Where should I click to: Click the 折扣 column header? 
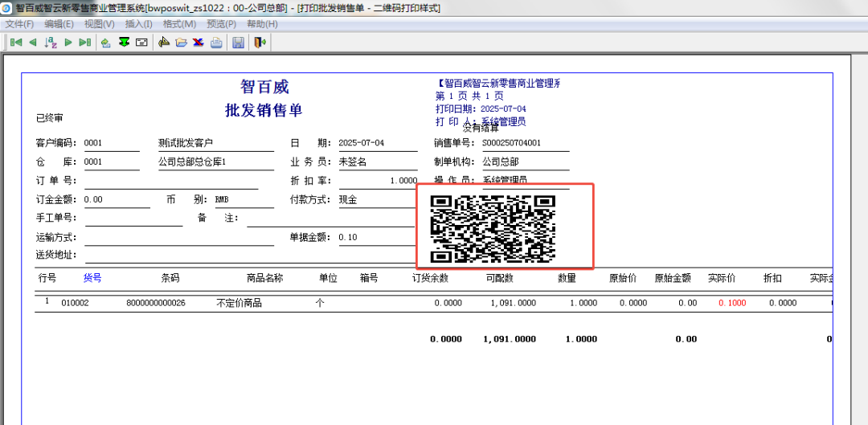coord(772,278)
